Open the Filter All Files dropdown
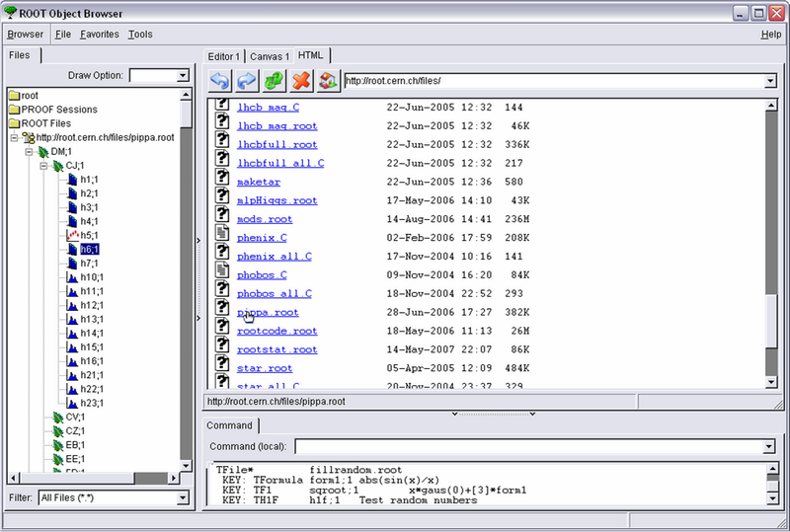The width and height of the screenshot is (790, 532). (183, 497)
